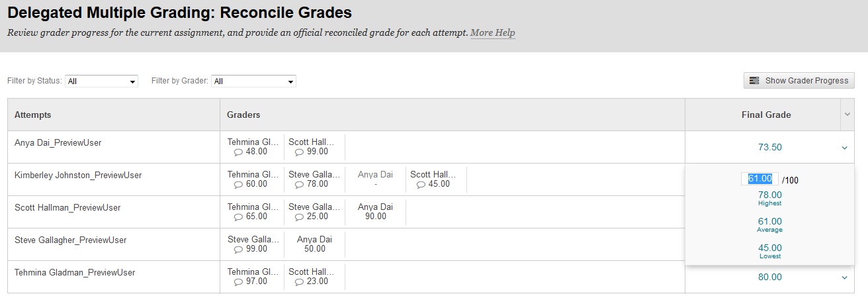Click the Show Grader Progress button
This screenshot has width=868, height=300.
coord(799,81)
